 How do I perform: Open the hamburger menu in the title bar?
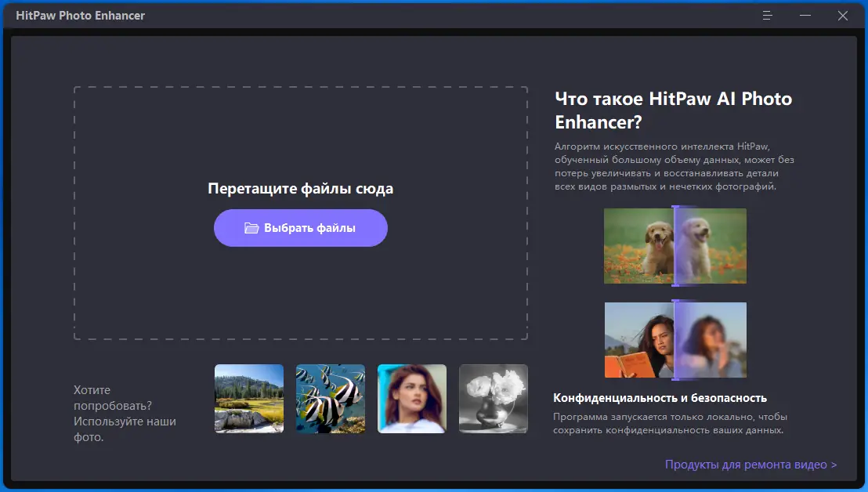(766, 15)
